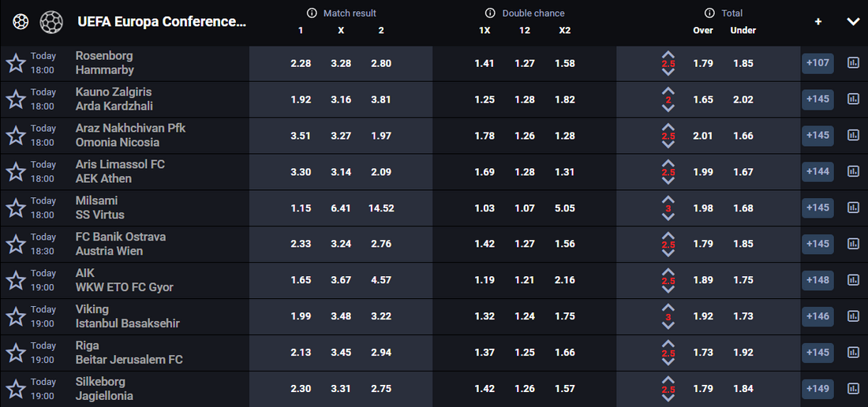Favorite the Riga vs Beitar Jerusalem match
Viewport: 868px width, 407px height.
coord(16,353)
